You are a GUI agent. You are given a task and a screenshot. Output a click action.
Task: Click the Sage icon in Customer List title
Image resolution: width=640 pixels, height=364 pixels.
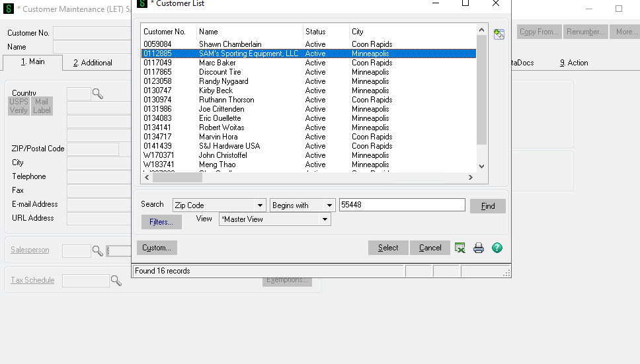(143, 4)
